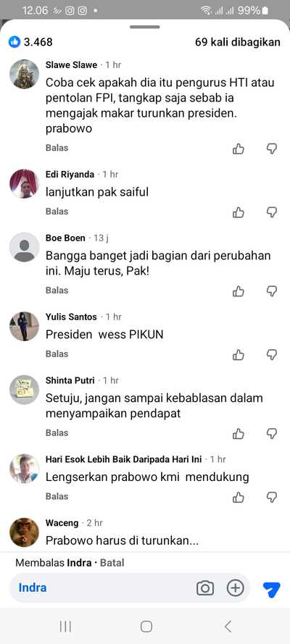
Task: Like Yulis Santos's comment
Action: pos(239,355)
